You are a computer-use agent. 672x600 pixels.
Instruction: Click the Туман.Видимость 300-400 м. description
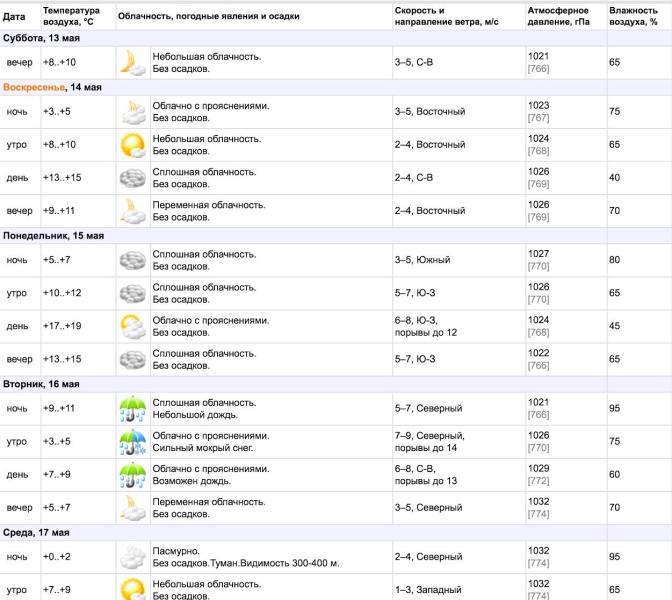click(x=265, y=563)
